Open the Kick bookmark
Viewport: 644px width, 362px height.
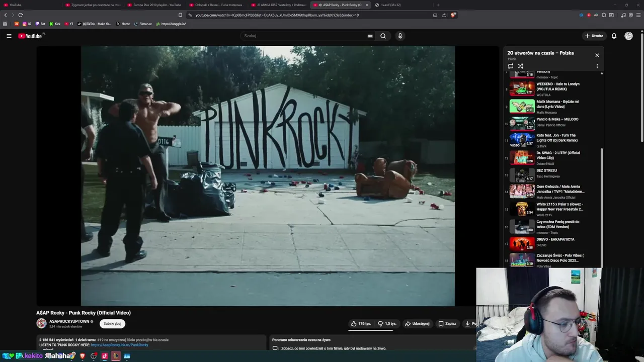[55, 24]
